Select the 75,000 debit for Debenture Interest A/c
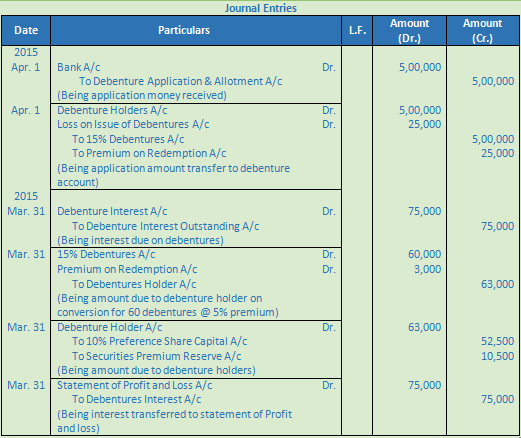Screen dimensions: 521x438 tap(425, 211)
